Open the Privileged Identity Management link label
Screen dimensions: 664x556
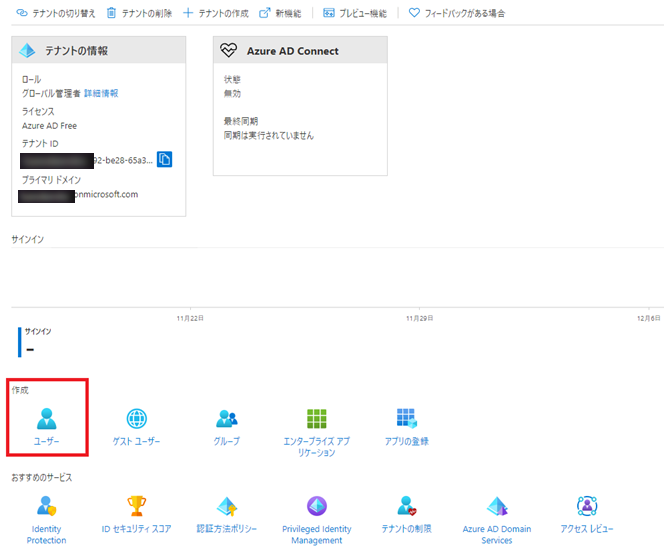[317, 534]
